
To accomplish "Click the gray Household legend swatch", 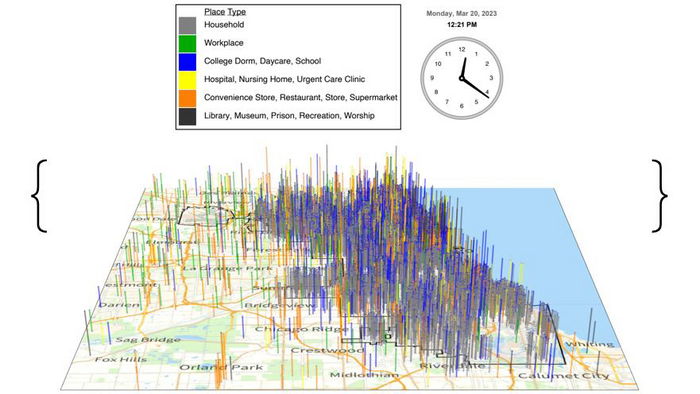I will (x=187, y=25).
